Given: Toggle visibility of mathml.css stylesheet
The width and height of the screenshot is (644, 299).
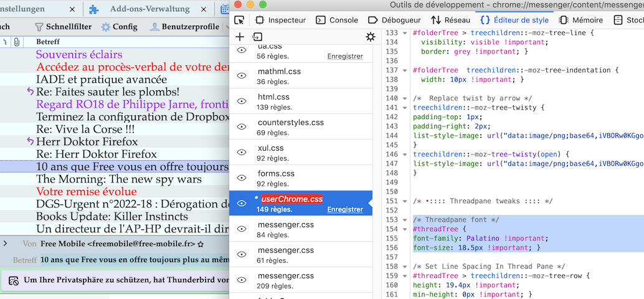Looking at the screenshot, I should tap(242, 75).
